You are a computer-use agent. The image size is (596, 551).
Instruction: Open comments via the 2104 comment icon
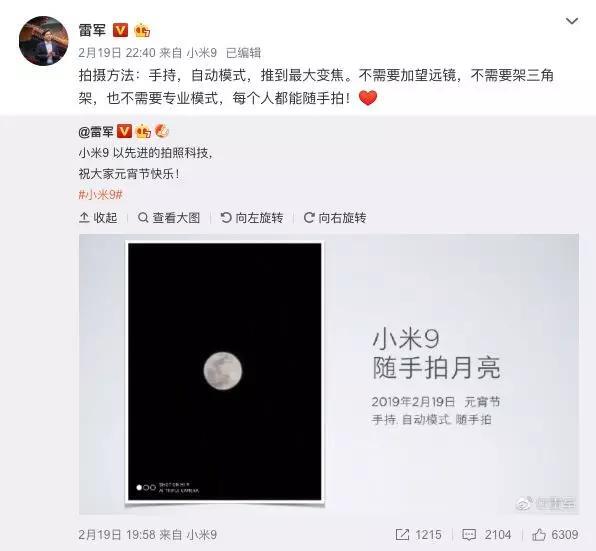(486, 535)
